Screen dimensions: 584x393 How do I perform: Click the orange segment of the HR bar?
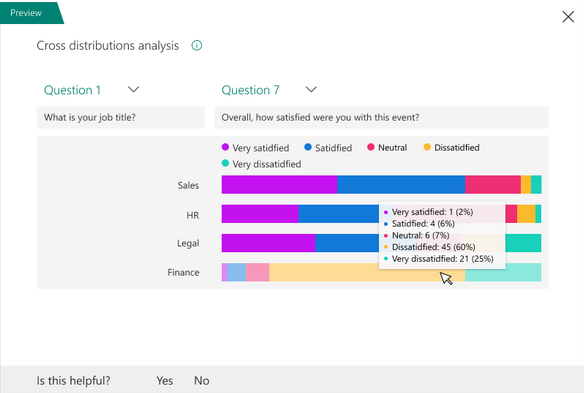526,214
